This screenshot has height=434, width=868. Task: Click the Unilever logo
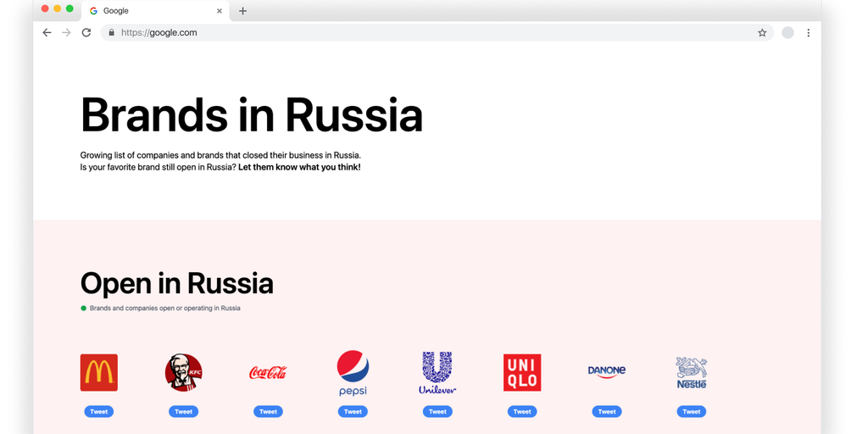click(437, 373)
